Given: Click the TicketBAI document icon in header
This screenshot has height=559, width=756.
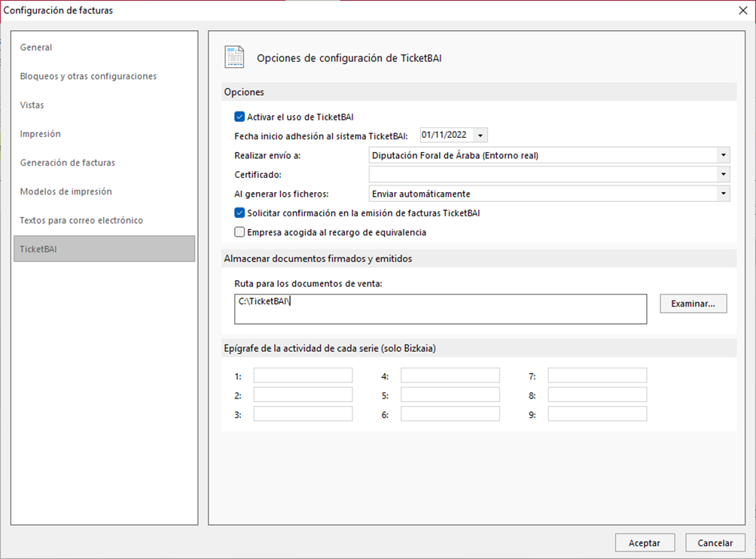Looking at the screenshot, I should point(234,57).
